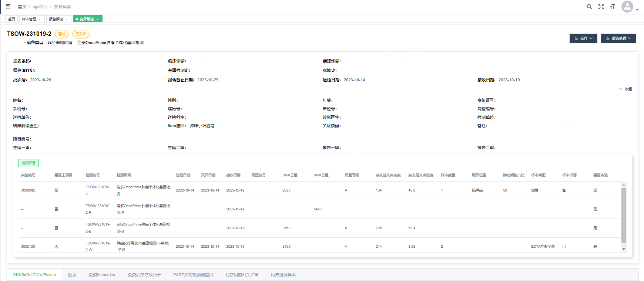Open search with the magnifier icon
This screenshot has width=644, height=281.
pyautogui.click(x=590, y=7)
